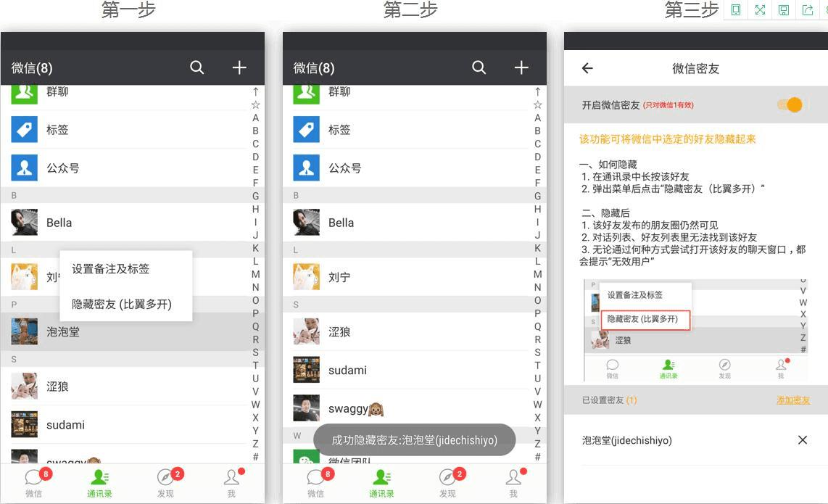
Task: Open 微信 tab in first step bottom bar
Action: [34, 483]
